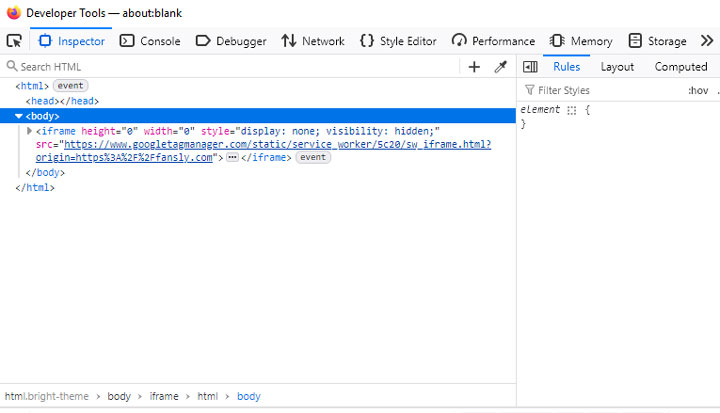Open the Memory panel

581,41
